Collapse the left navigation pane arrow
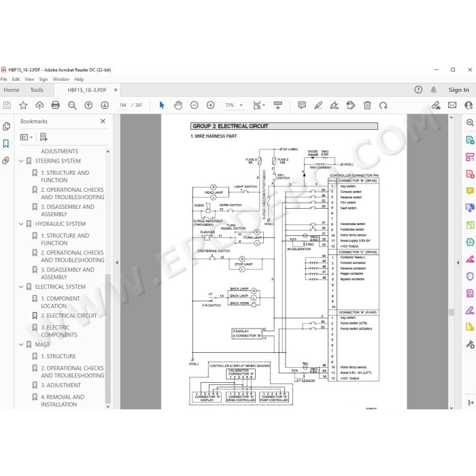Image resolution: width=476 pixels, height=476 pixels. (x=117, y=262)
